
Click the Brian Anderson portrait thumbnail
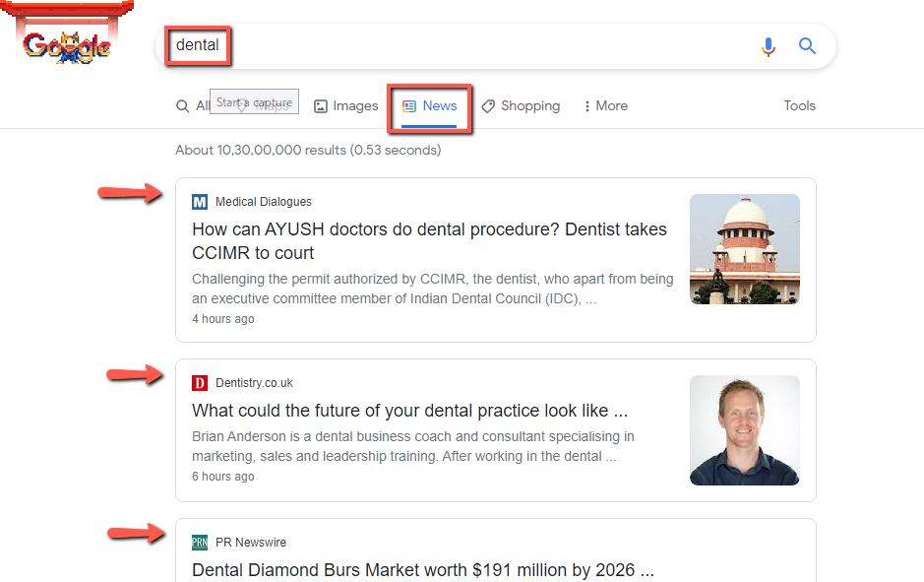(744, 430)
